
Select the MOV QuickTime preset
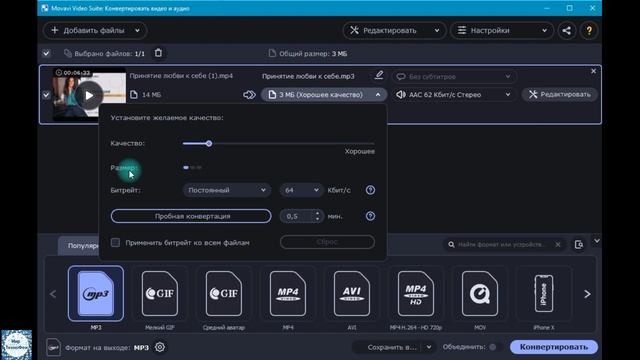click(x=480, y=293)
